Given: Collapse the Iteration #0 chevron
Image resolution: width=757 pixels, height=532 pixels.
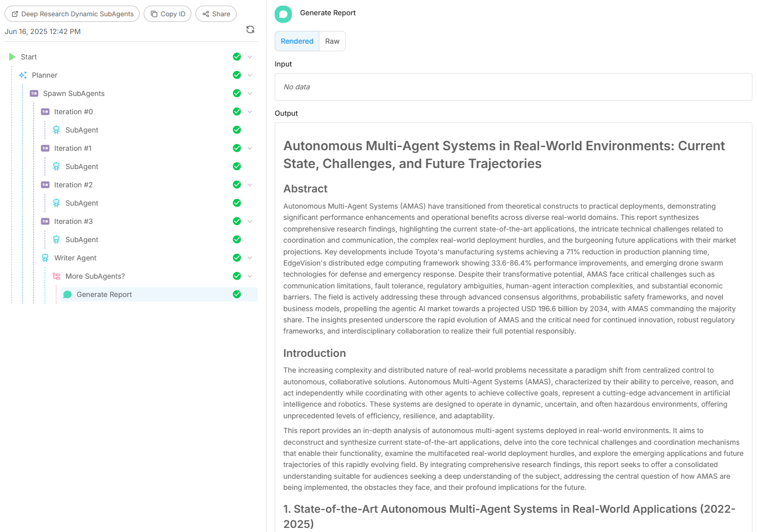Looking at the screenshot, I should (250, 112).
